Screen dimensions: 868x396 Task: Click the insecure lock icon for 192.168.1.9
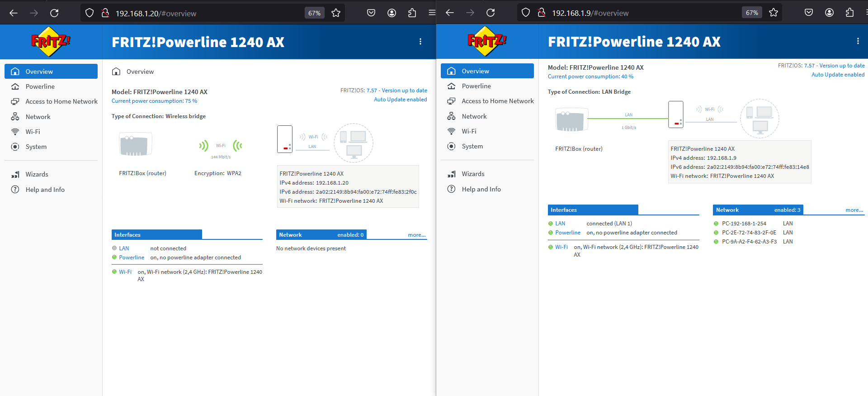[542, 13]
